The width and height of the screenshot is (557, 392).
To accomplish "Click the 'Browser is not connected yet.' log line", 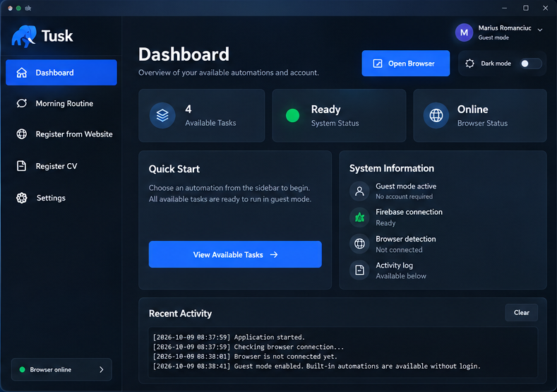I will pyautogui.click(x=245, y=357).
